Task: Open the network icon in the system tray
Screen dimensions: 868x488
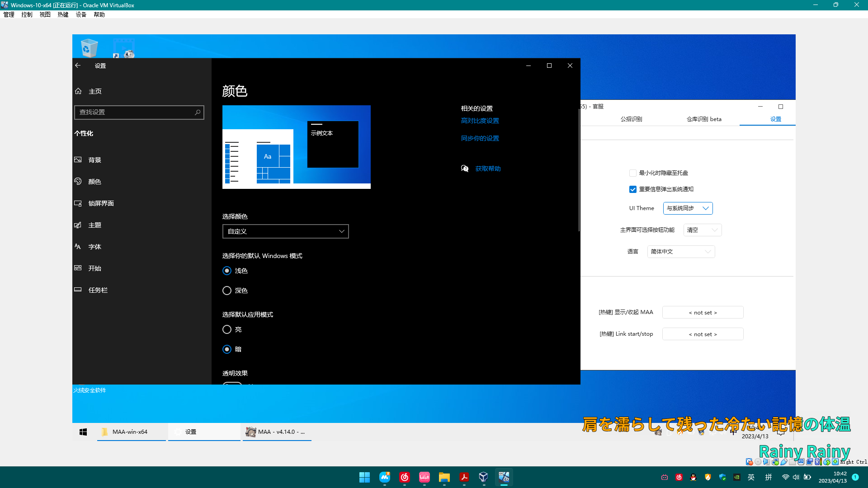Action: click(786, 477)
